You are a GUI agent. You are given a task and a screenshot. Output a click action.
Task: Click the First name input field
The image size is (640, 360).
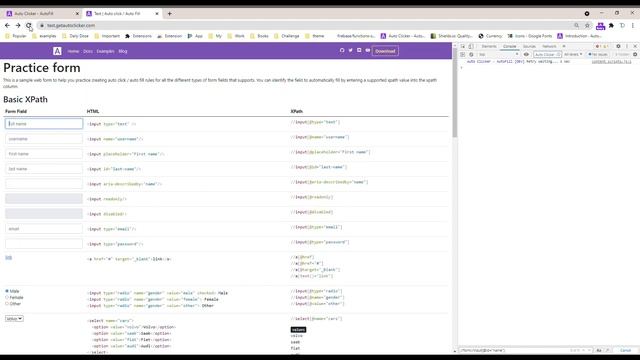(44, 154)
